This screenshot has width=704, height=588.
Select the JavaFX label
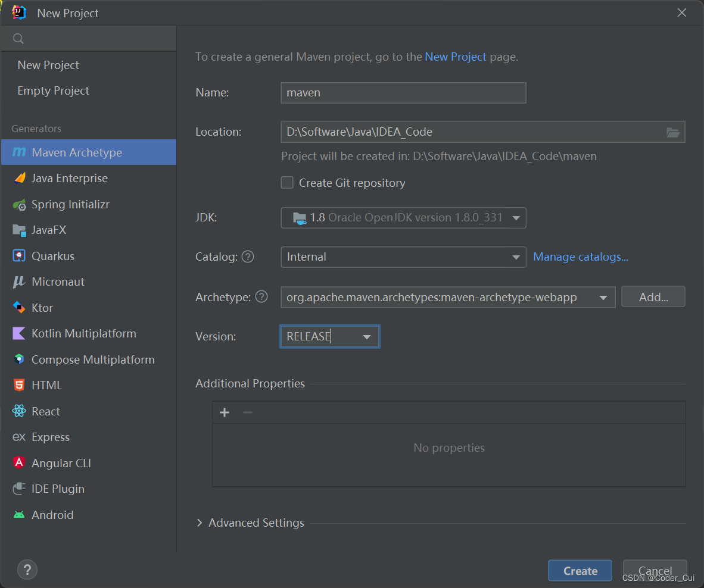pos(49,230)
